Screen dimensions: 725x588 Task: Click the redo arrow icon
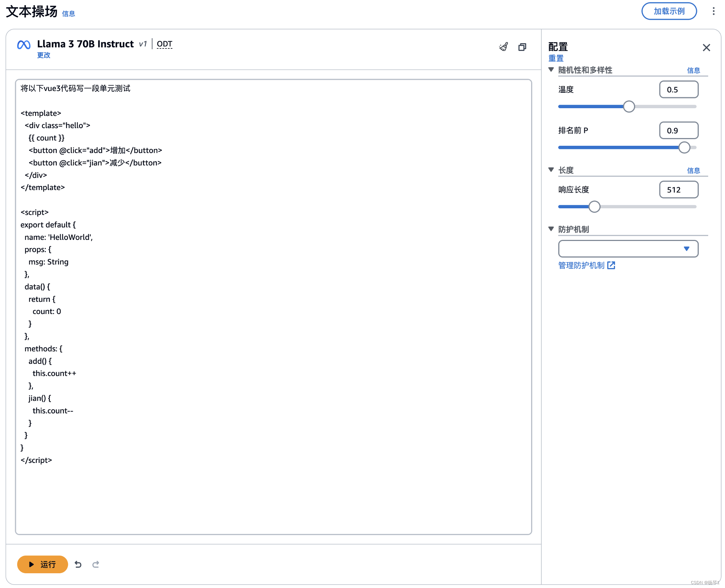coord(96,564)
